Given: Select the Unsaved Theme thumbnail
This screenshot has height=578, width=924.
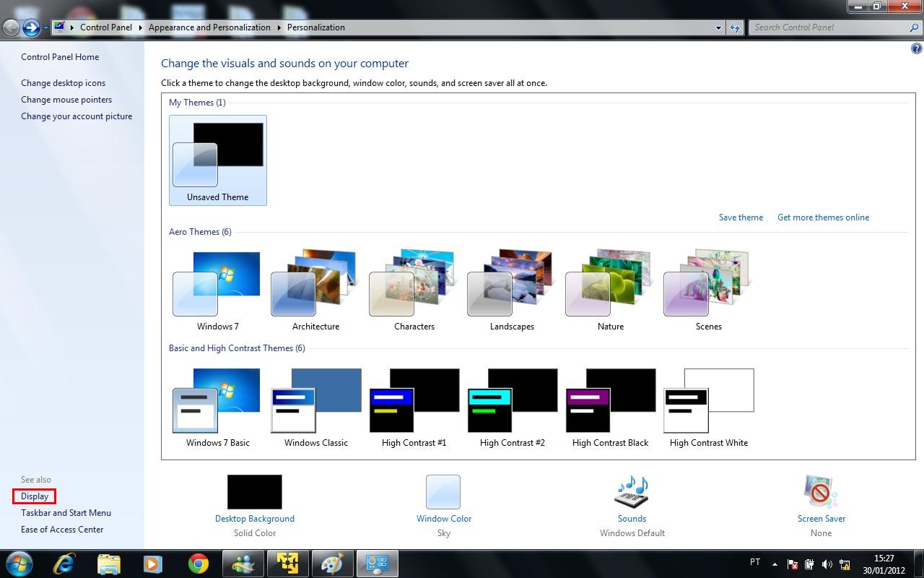Looking at the screenshot, I should tap(218, 160).
